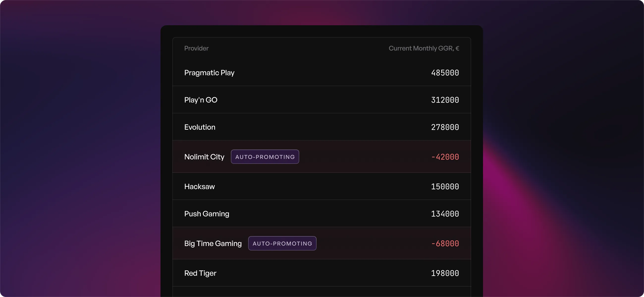Select the Pragmatic Play row

point(322,73)
